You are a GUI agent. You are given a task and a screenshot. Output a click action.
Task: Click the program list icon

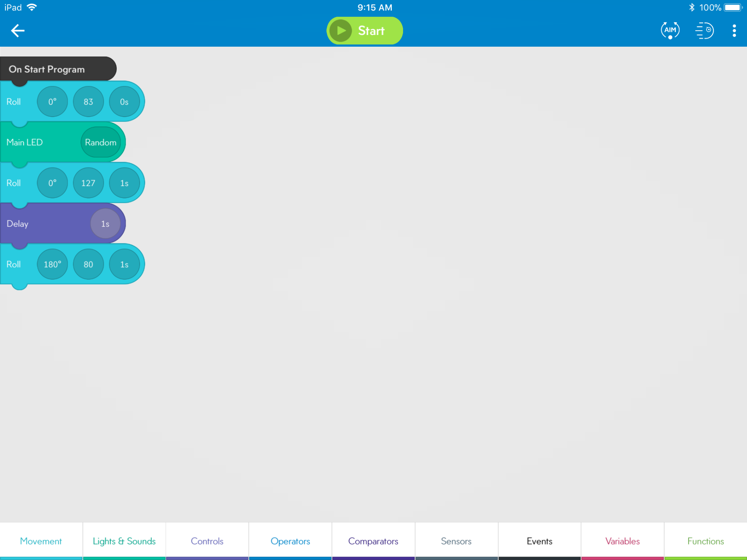[703, 31]
